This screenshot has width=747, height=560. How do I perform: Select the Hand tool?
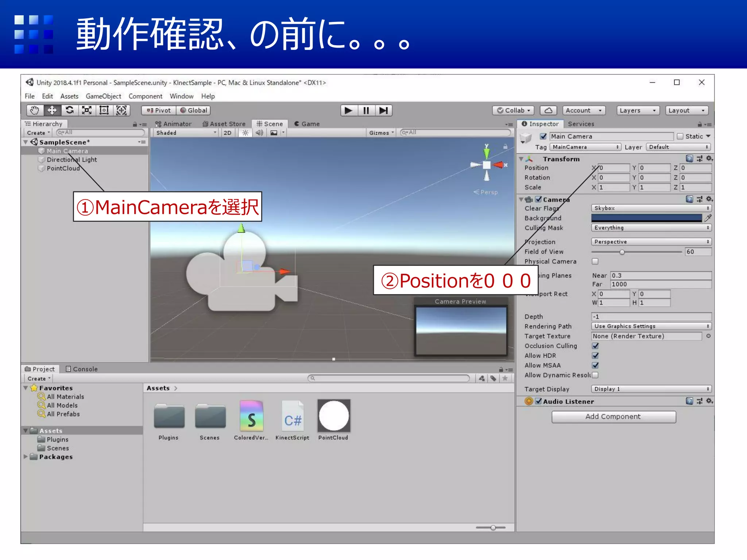35,110
